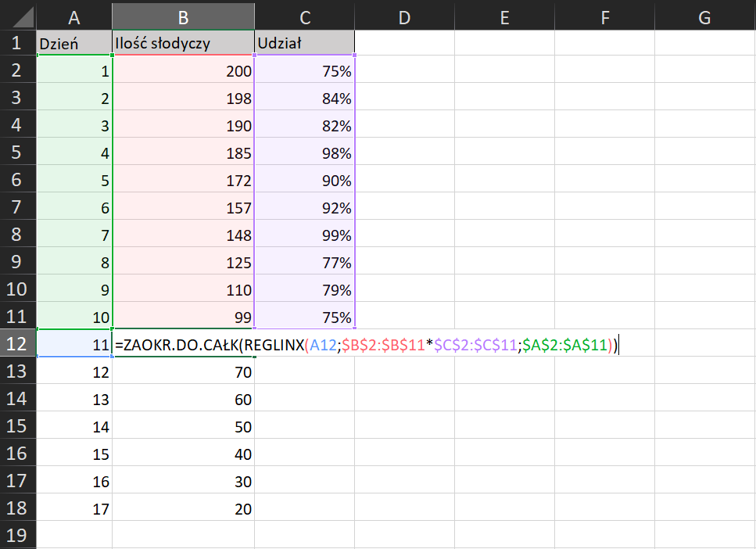Select row header 12

pos(16,344)
